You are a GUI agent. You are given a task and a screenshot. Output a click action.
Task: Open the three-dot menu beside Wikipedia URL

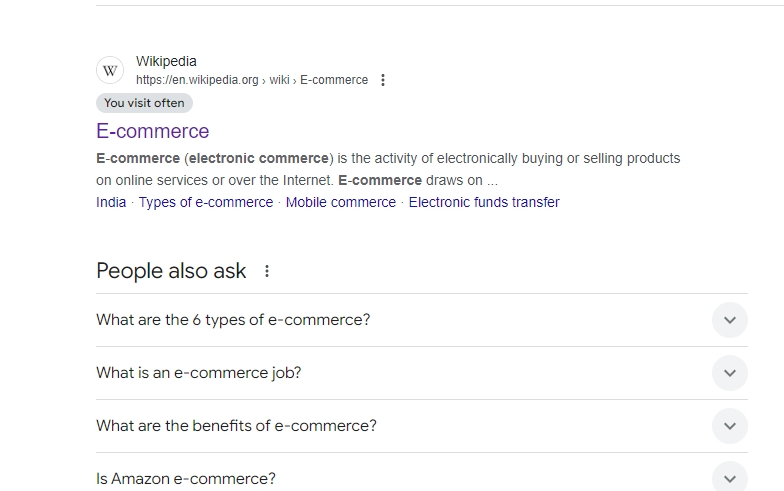(382, 80)
